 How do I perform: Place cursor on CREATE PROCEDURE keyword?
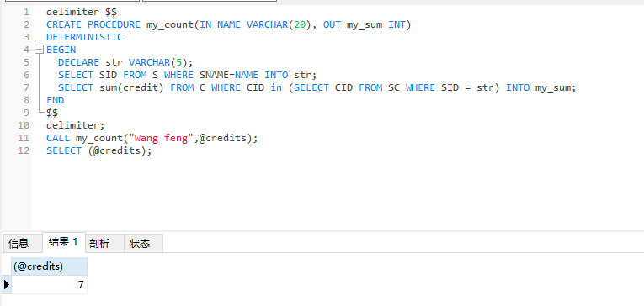93,24
